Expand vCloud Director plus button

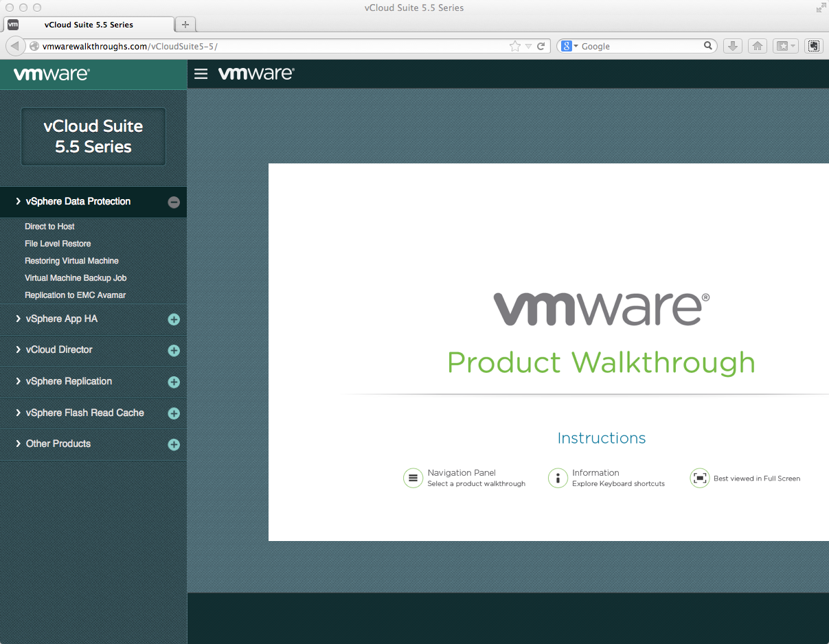point(174,350)
